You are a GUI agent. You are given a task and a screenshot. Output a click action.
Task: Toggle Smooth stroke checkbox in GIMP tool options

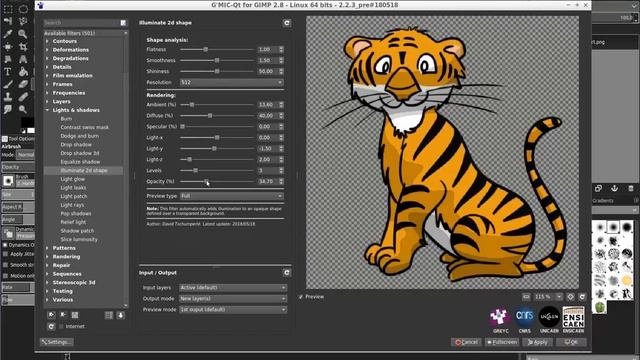pos(6,265)
